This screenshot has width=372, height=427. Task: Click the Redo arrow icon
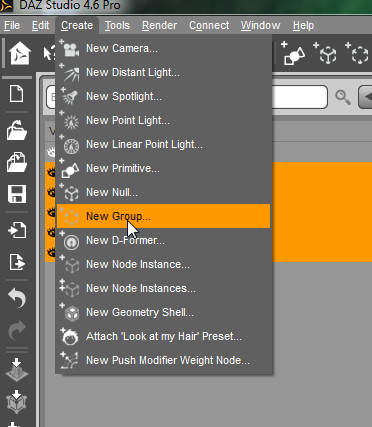coord(17,330)
